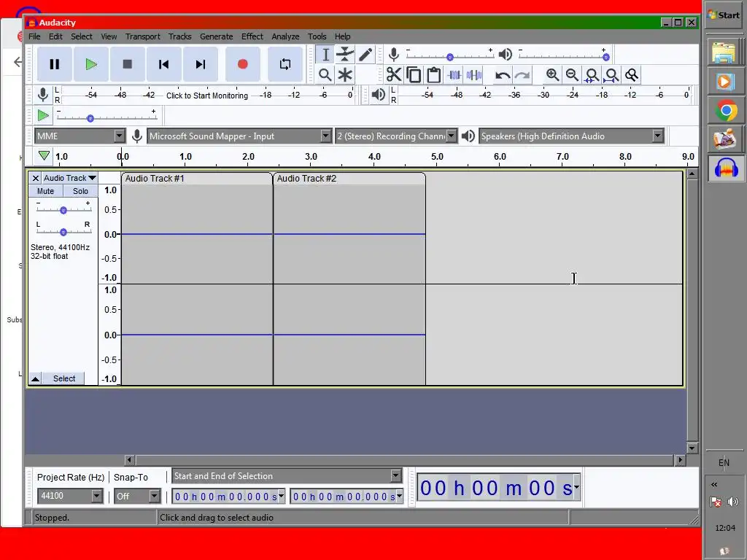747x560 pixels.
Task: Open the Project Rate 44100 dropdown
Action: (69, 496)
